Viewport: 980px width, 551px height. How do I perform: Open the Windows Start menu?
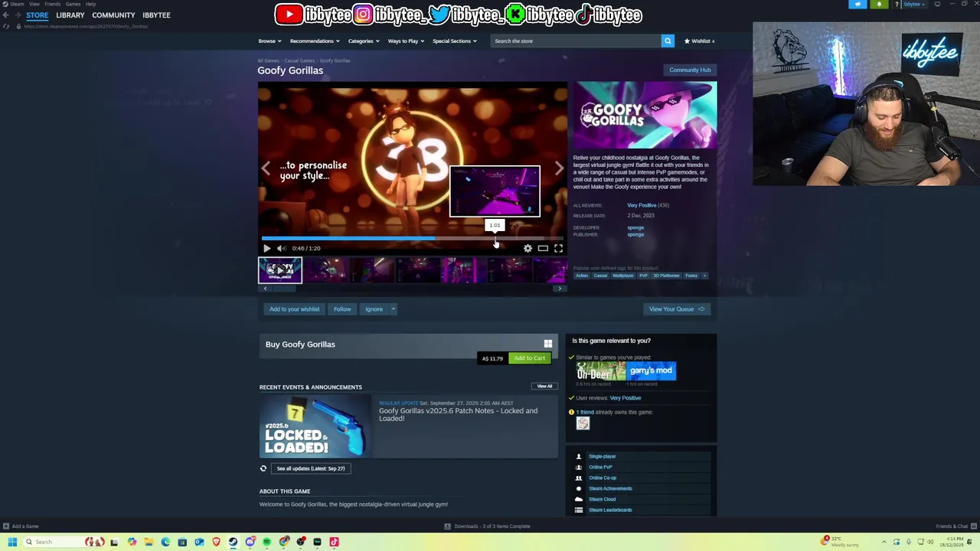pos(12,542)
